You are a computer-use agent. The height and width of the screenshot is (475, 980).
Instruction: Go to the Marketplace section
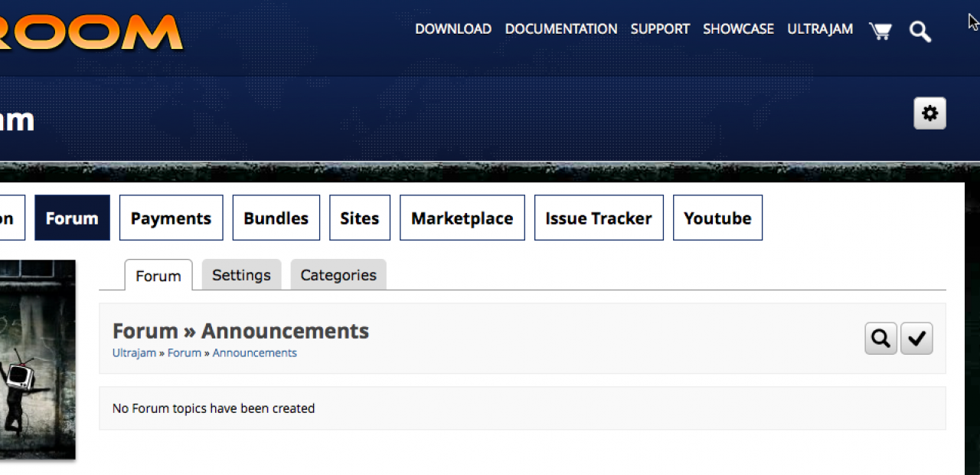coord(462,218)
